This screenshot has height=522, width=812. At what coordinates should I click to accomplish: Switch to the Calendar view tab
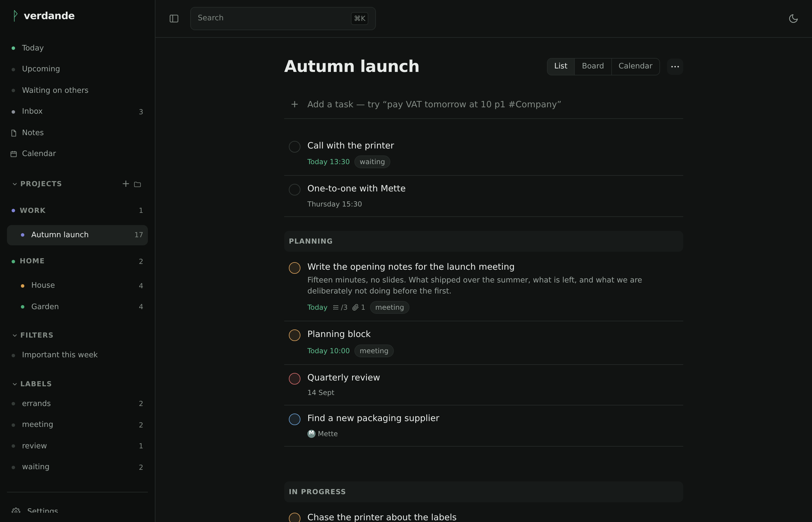tap(635, 66)
